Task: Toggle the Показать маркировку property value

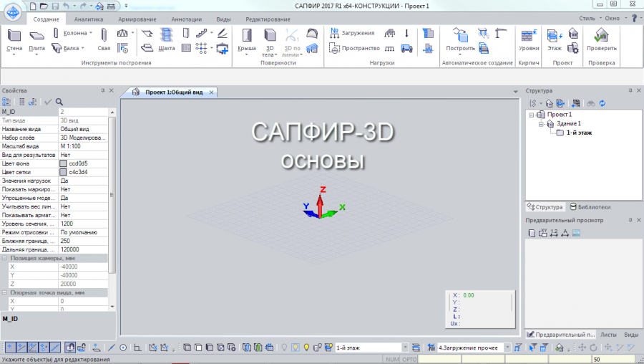Action: [x=83, y=189]
